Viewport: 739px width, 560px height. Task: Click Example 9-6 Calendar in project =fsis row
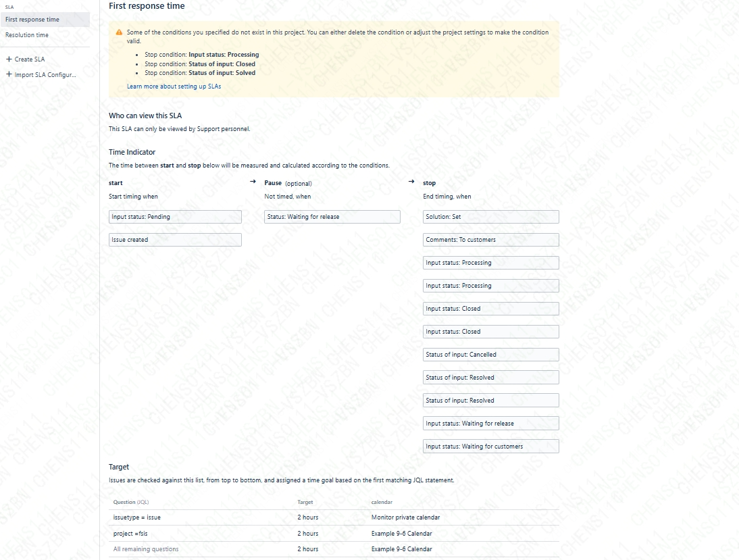click(x=401, y=534)
